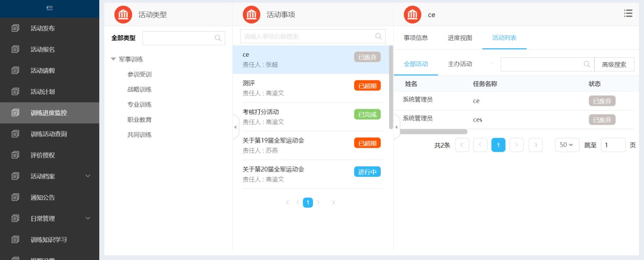Image resolution: width=644 pixels, height=260 pixels.
Task: Click the search icon in the activity type box
Action: (x=218, y=38)
